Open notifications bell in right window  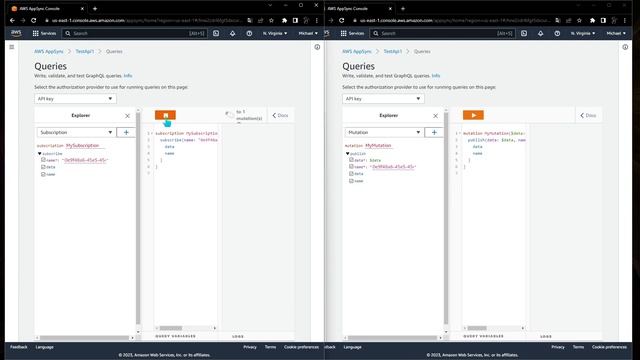pyautogui.click(x=540, y=33)
